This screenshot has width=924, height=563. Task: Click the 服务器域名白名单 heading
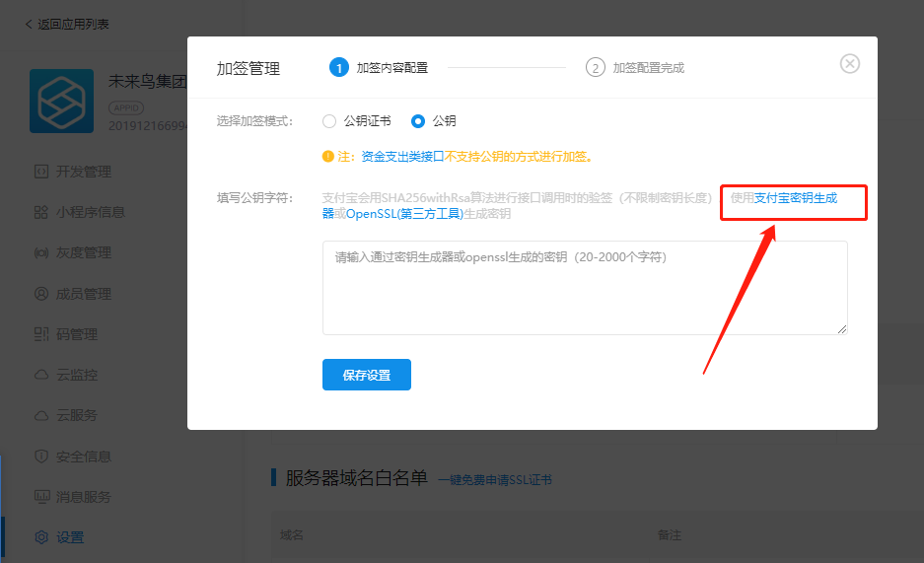pos(357,477)
